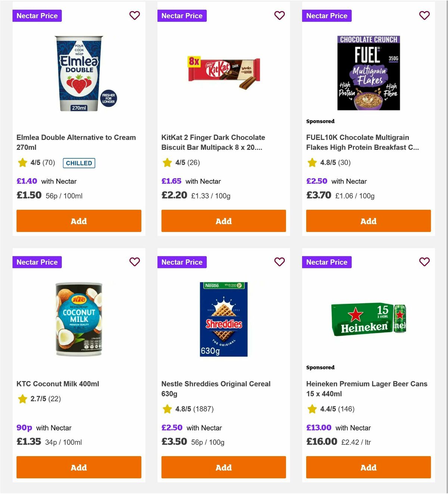The height and width of the screenshot is (494, 448).
Task: Favourite the KitKat multipack with the heart icon
Action: pos(279,15)
